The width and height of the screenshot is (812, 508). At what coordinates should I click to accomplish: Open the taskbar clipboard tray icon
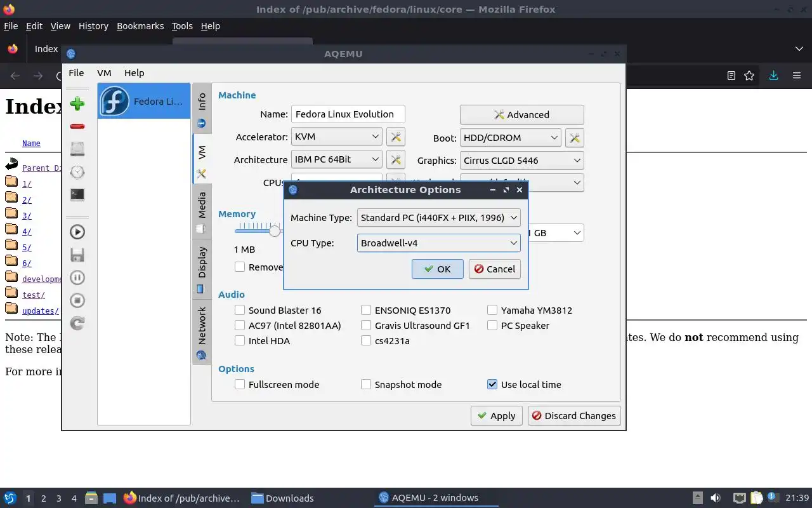(x=756, y=498)
